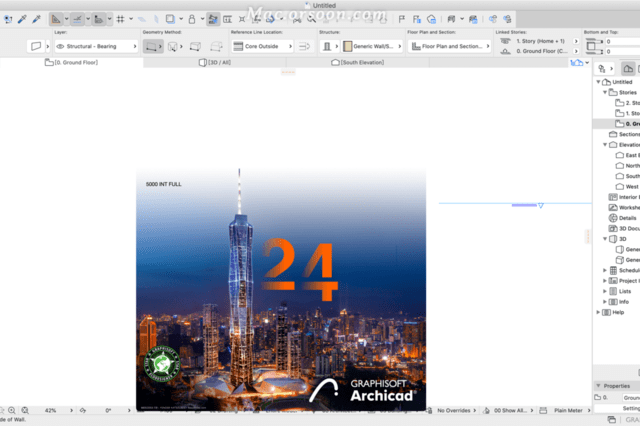Toggle Suspend Groups icon
Image resolution: width=640 pixels, height=426 pixels.
click(x=213, y=19)
